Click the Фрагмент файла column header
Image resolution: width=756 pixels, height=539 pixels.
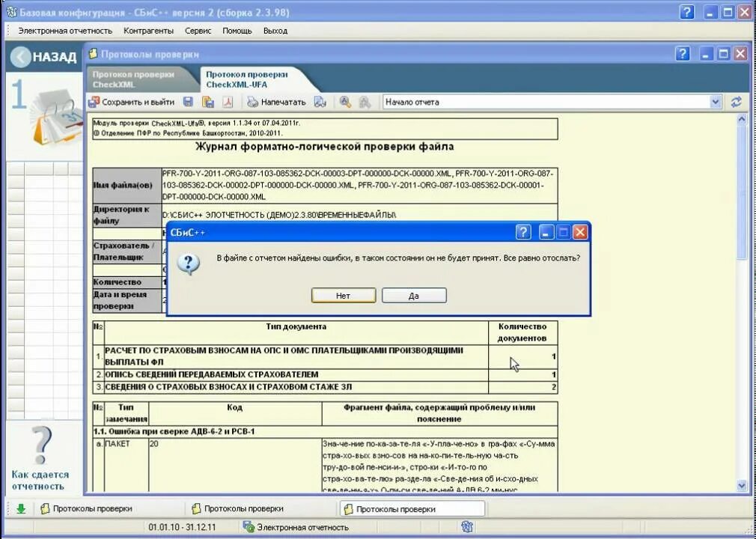pos(439,413)
